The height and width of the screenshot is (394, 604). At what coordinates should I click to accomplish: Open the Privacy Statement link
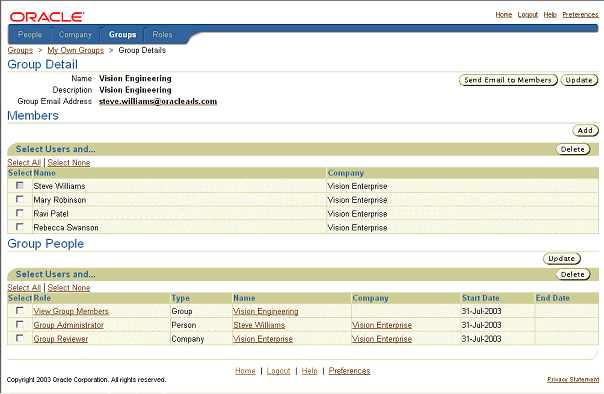[x=573, y=379]
